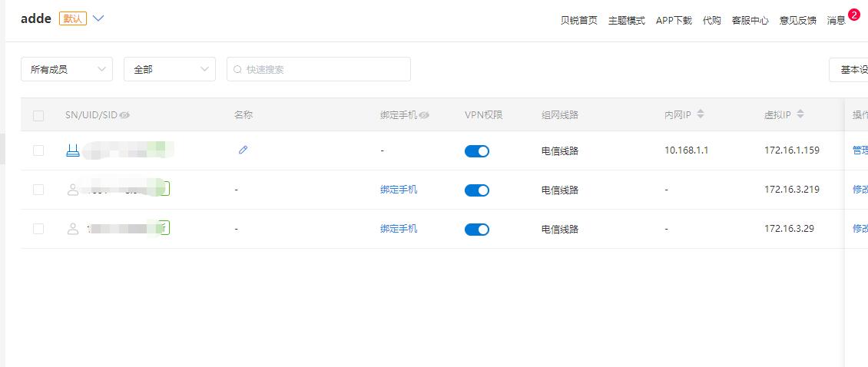The height and width of the screenshot is (367, 868).
Task: Expand the adde network chevron dropdown
Action: click(x=98, y=18)
